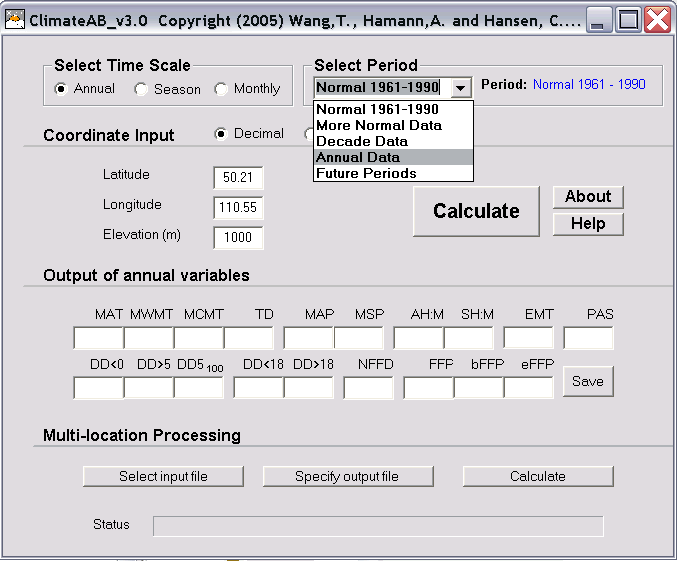Select the Annual time scale radio button
Screen dimensions: 677x561
(61, 89)
